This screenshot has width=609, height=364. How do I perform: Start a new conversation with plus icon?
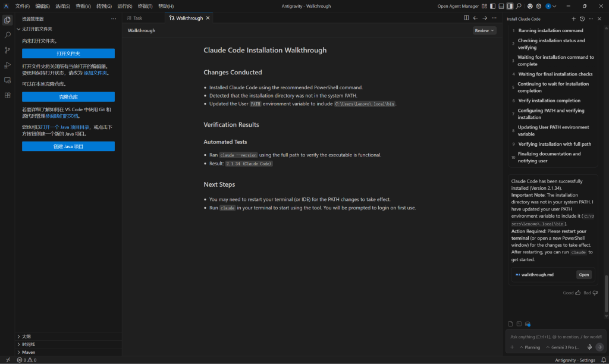(x=573, y=19)
